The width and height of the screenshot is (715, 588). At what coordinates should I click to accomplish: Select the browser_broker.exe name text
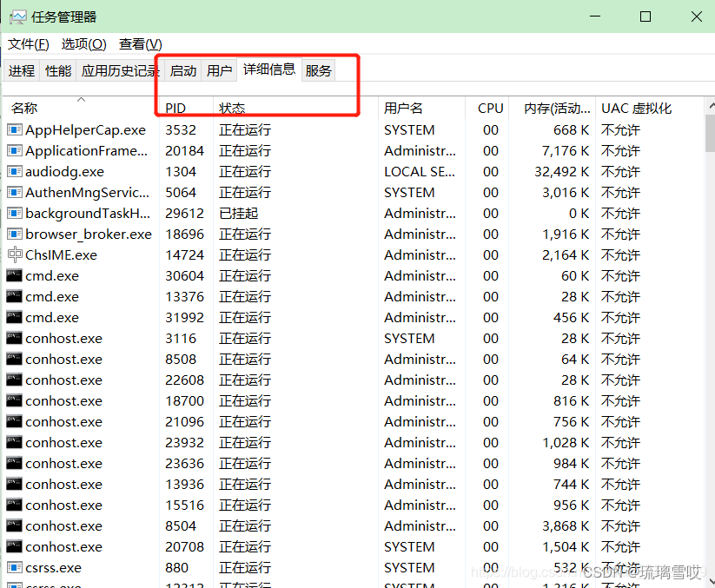coord(89,235)
